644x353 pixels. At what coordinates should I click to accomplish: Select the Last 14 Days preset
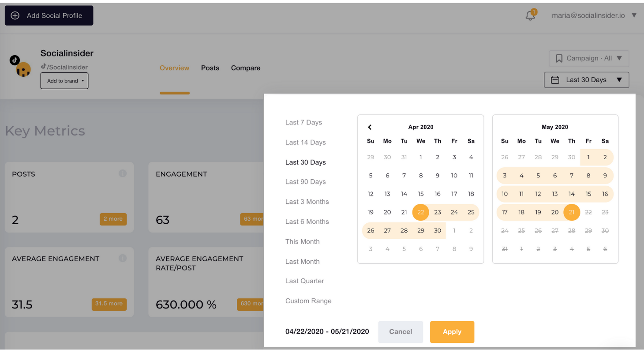point(305,142)
